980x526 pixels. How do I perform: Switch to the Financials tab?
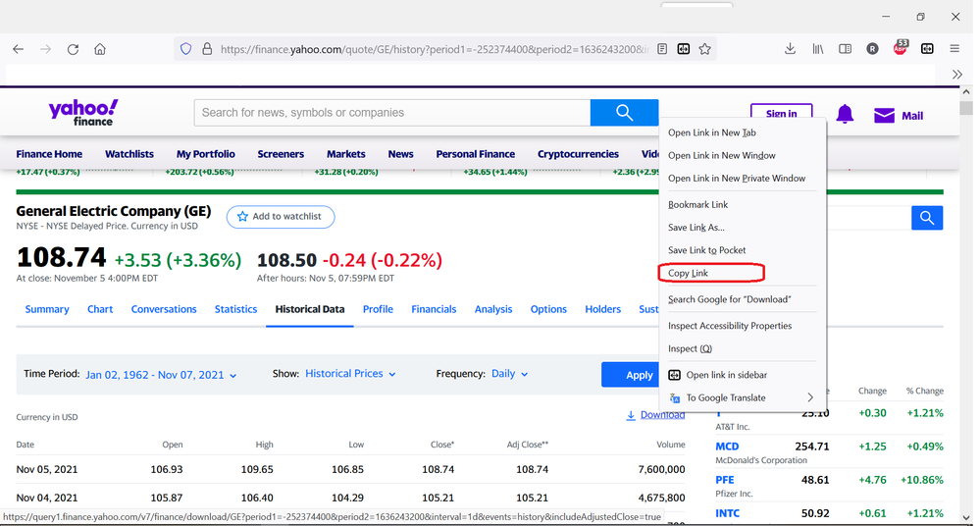434,309
